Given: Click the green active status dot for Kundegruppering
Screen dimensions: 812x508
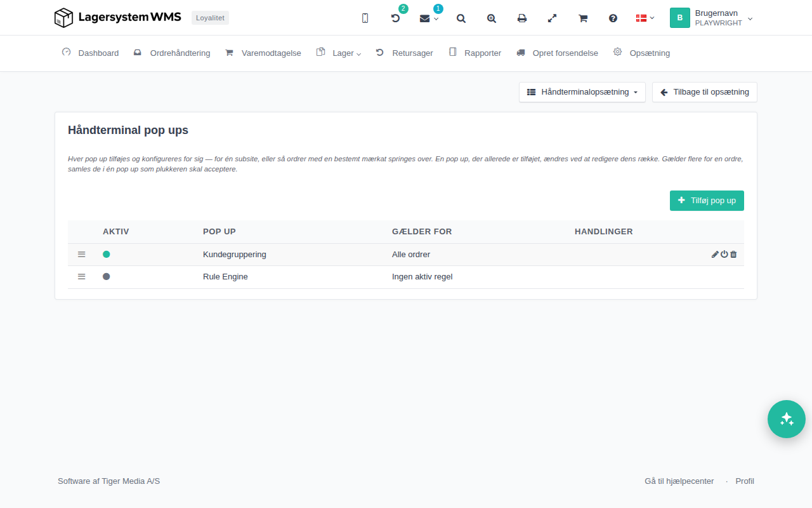Looking at the screenshot, I should (107, 254).
